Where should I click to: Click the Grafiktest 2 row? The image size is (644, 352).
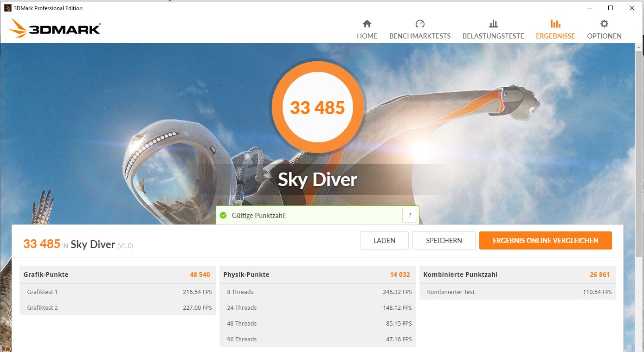(x=117, y=308)
